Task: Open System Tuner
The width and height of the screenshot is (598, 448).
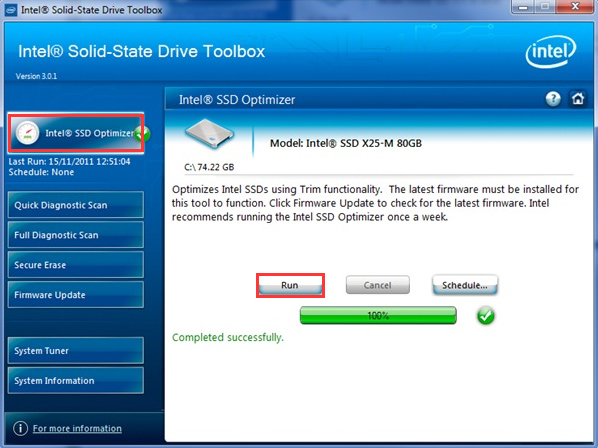Action: coord(76,350)
